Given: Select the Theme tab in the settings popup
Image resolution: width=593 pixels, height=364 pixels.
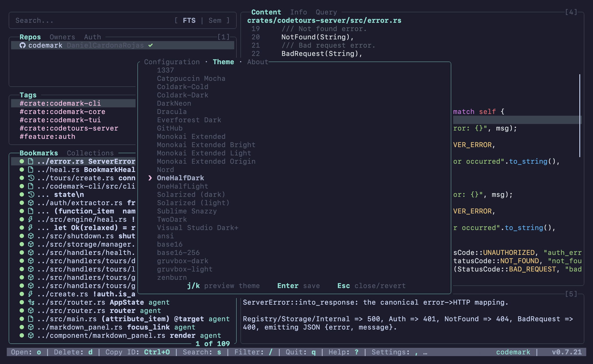Looking at the screenshot, I should click(223, 62).
